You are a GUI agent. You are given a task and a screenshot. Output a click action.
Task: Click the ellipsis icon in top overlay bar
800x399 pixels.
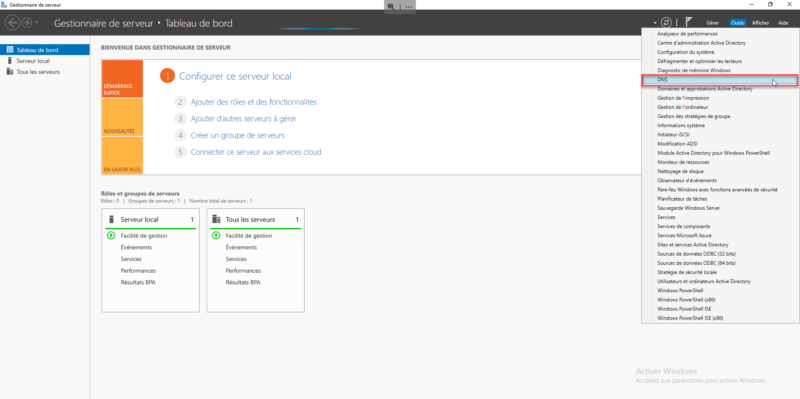point(409,7)
